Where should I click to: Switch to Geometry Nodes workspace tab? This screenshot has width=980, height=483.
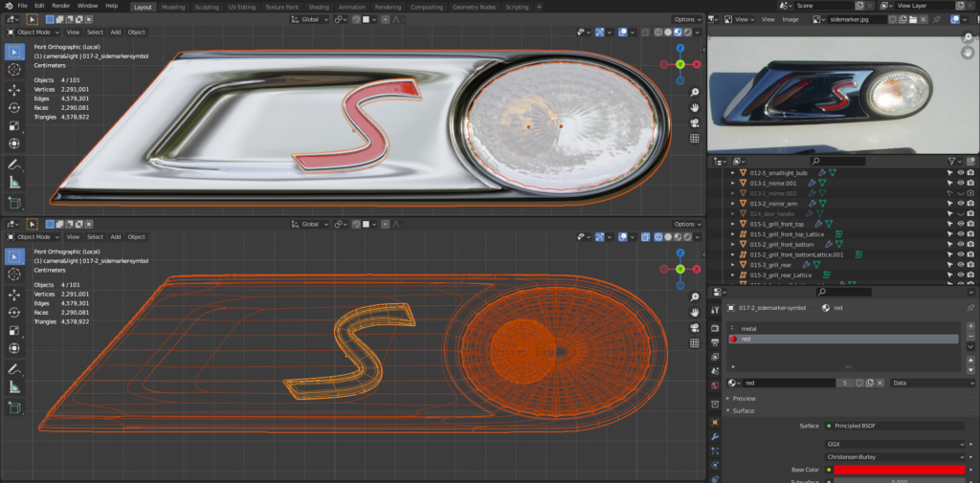(x=473, y=7)
